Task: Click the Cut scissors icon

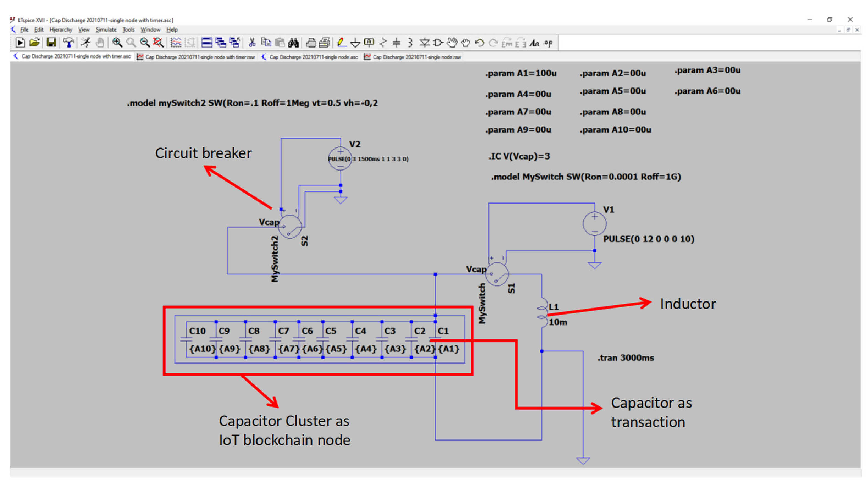Action: click(x=252, y=43)
